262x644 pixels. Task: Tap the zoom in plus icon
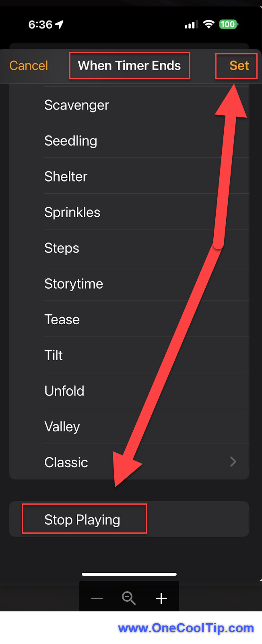coord(161,598)
